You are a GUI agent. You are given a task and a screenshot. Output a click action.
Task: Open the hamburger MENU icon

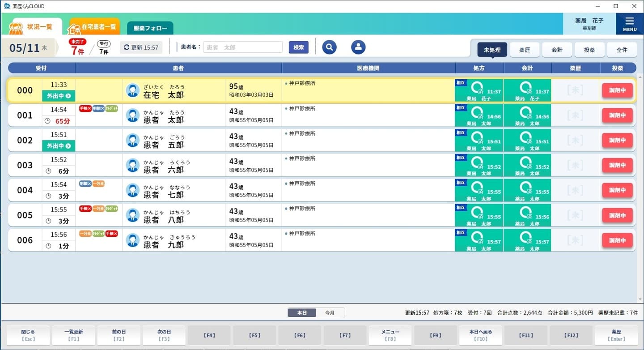pyautogui.click(x=630, y=24)
